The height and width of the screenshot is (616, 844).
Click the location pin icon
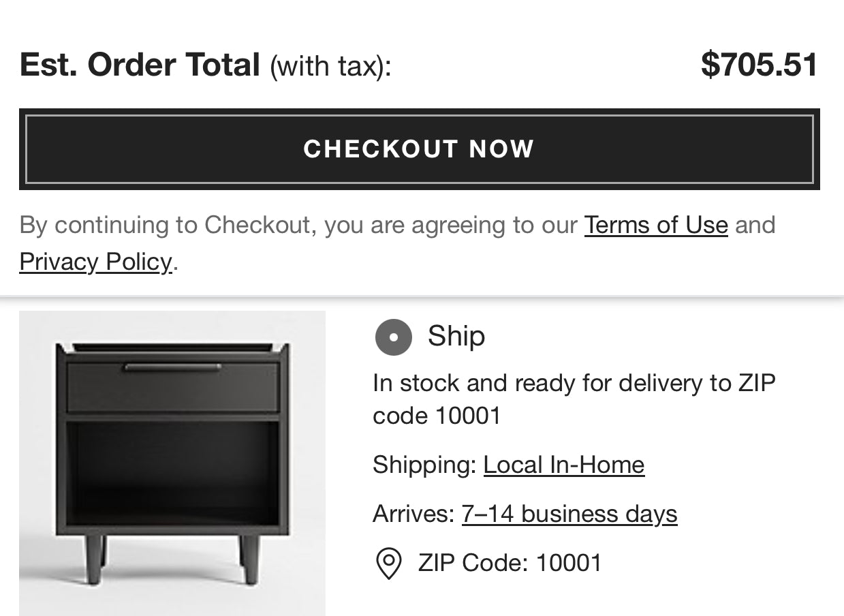click(x=388, y=564)
